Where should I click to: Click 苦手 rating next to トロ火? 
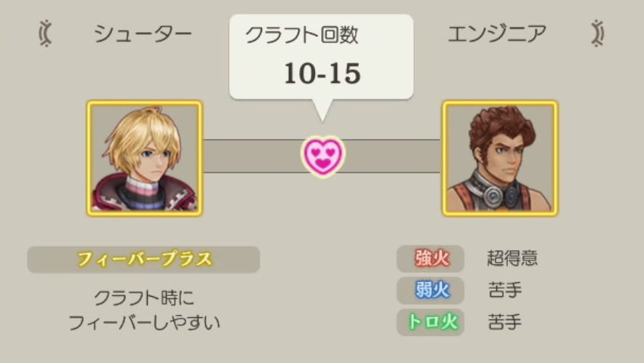505,322
